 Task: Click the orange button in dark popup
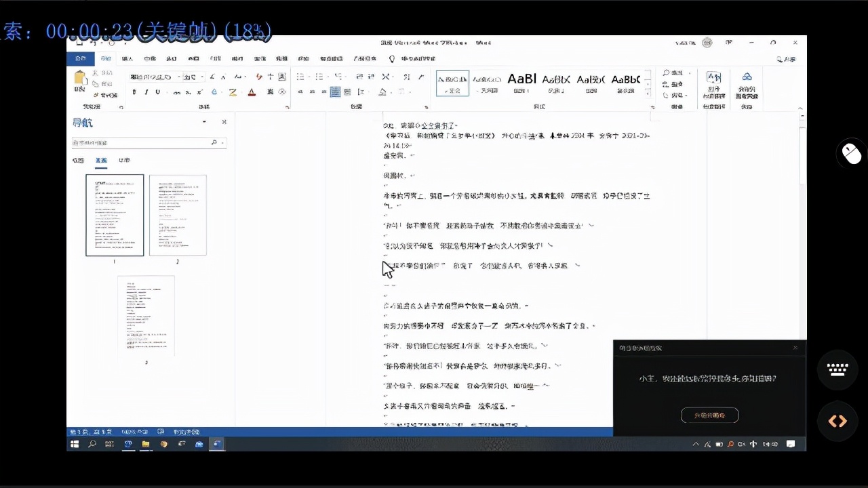tap(709, 415)
